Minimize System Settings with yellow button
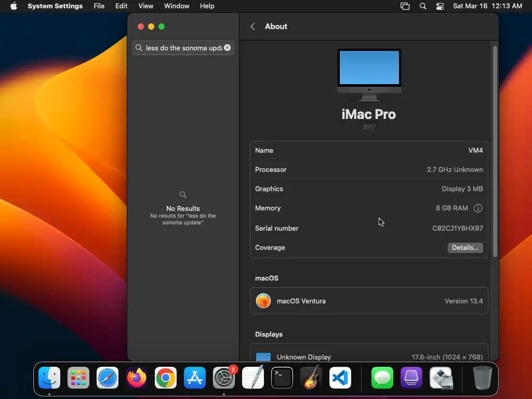The image size is (532, 399). click(151, 26)
